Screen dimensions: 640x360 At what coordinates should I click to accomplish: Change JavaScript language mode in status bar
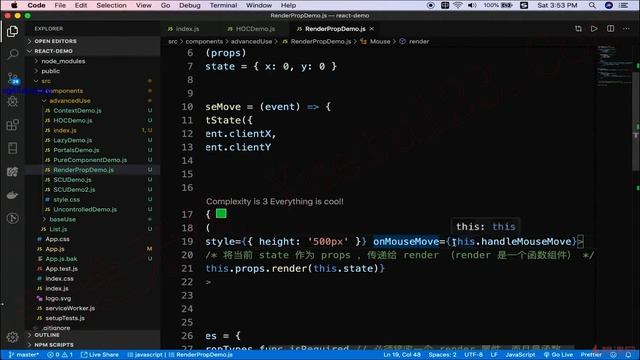520,355
